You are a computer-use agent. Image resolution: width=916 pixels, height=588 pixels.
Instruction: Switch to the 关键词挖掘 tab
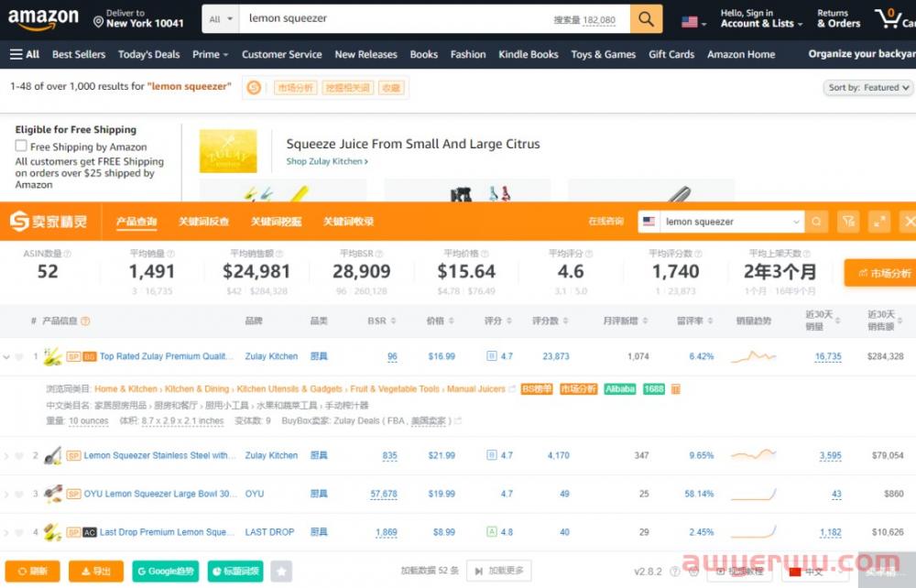click(x=276, y=222)
